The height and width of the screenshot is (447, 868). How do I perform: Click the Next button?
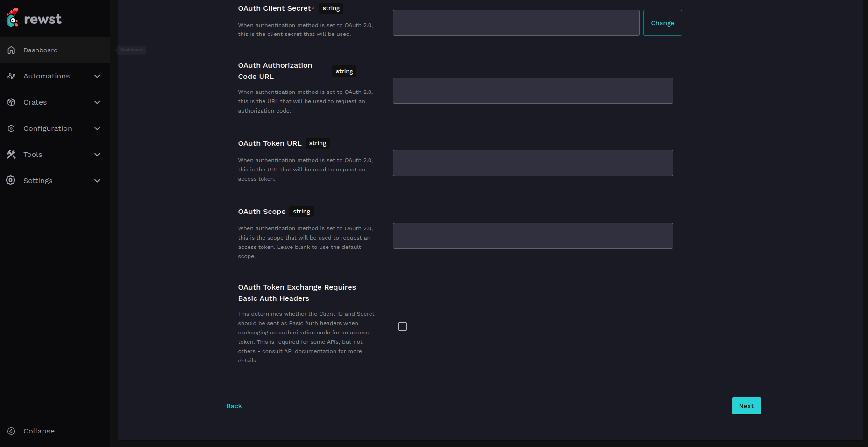(x=746, y=406)
